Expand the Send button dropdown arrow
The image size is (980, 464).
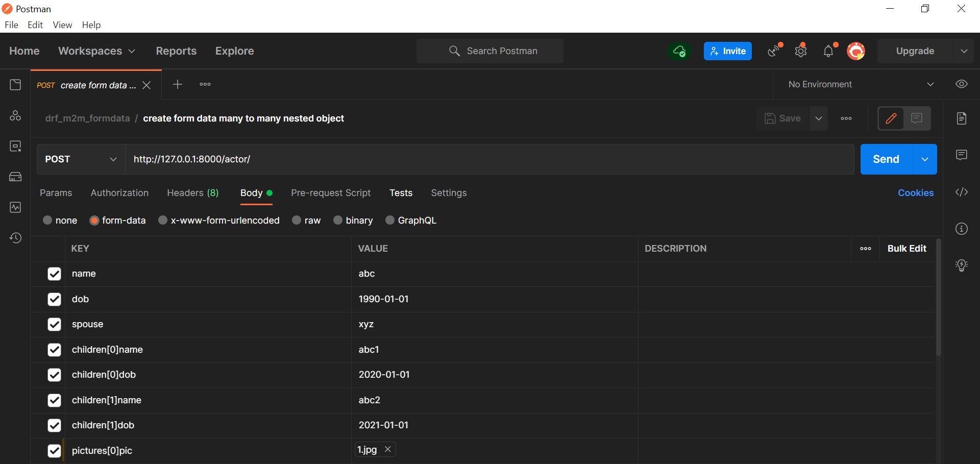tap(924, 159)
